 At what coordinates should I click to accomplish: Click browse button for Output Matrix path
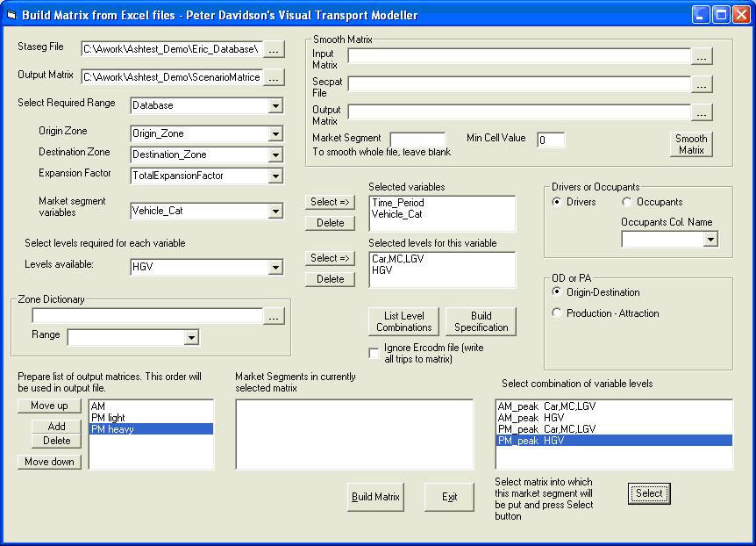(275, 77)
